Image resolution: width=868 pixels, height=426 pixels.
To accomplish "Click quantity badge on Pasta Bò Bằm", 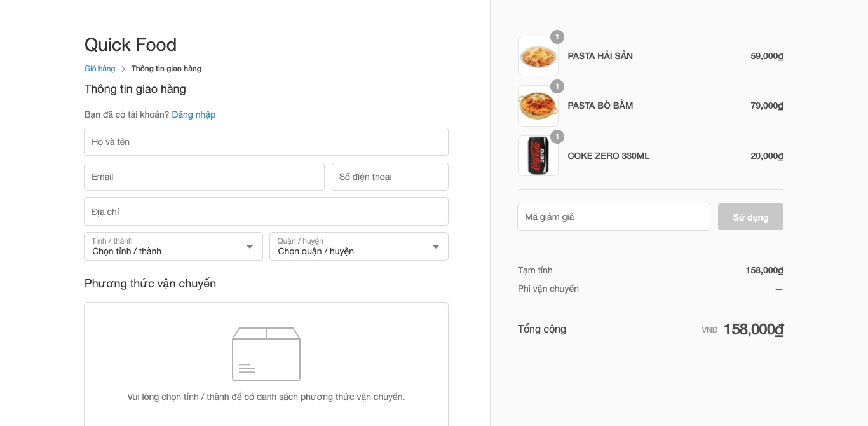I will point(557,86).
